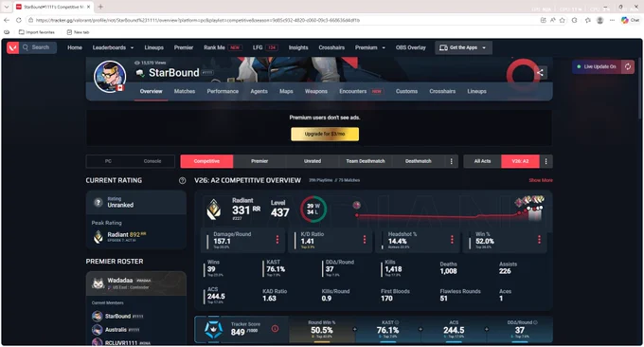Click Upgrade for $3/mo button
This screenshot has height=347, width=644.
point(325,134)
